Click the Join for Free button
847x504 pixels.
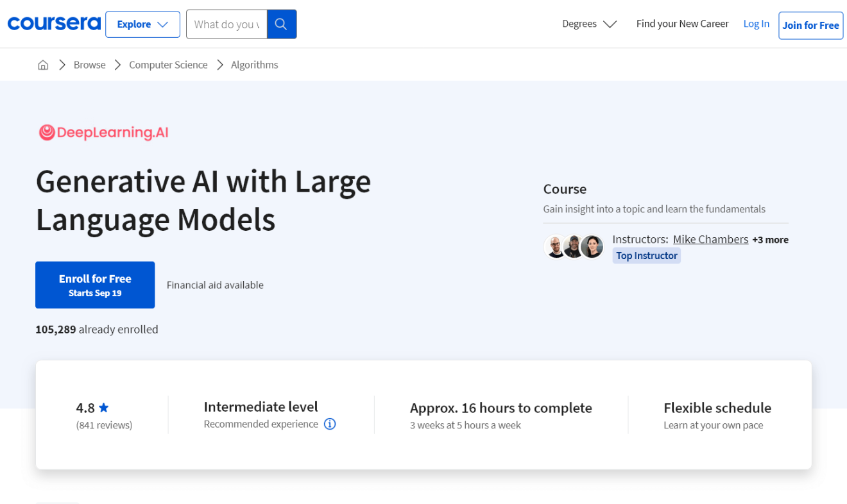pyautogui.click(x=810, y=26)
